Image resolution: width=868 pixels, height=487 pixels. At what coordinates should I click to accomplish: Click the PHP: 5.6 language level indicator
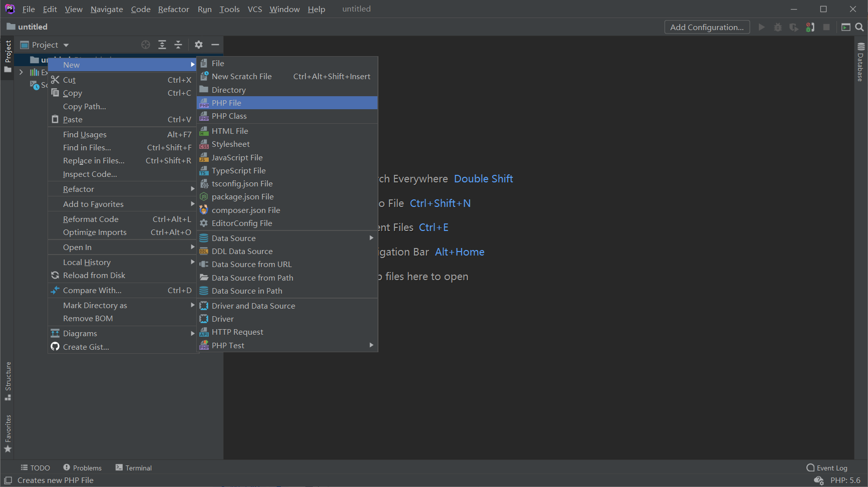845,480
